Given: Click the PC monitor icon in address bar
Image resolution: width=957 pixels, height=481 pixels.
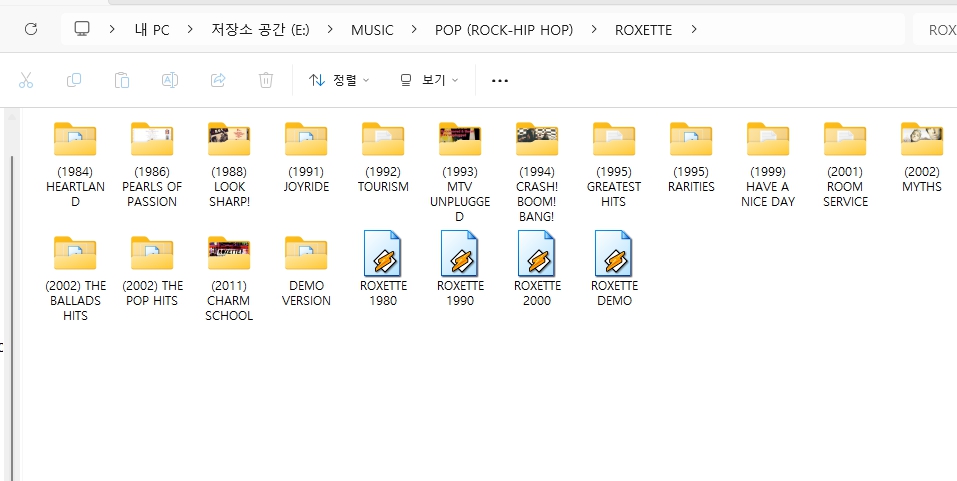Looking at the screenshot, I should (82, 29).
